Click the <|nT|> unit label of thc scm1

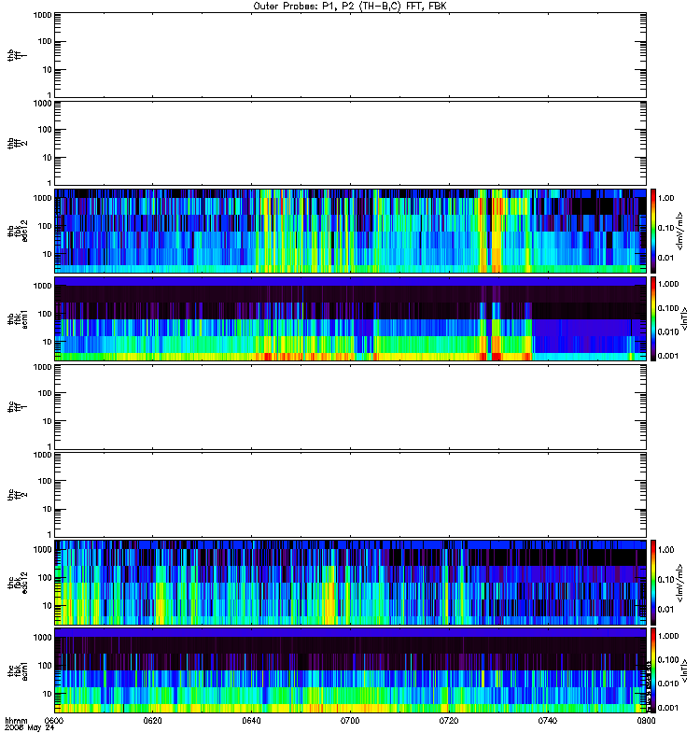[x=684, y=670]
